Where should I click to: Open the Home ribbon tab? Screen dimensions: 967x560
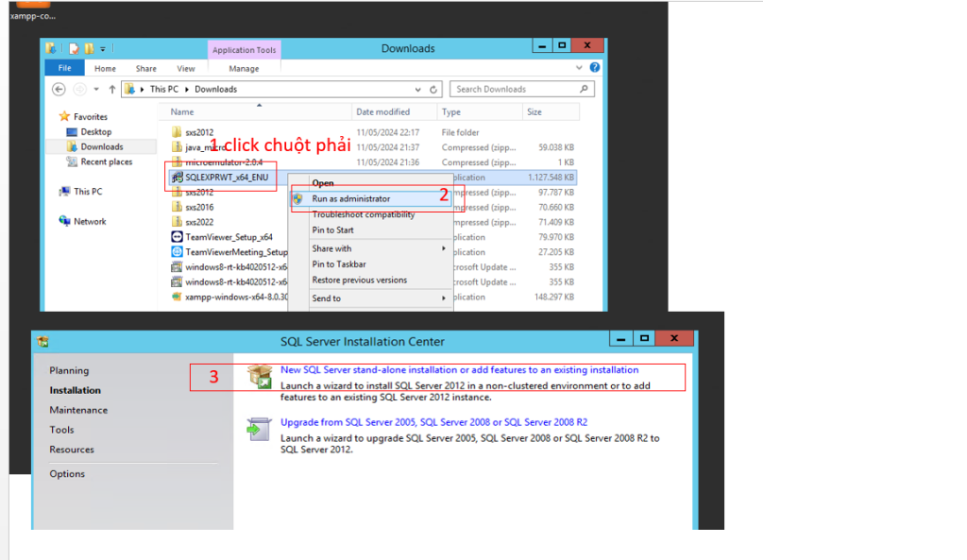[105, 68]
